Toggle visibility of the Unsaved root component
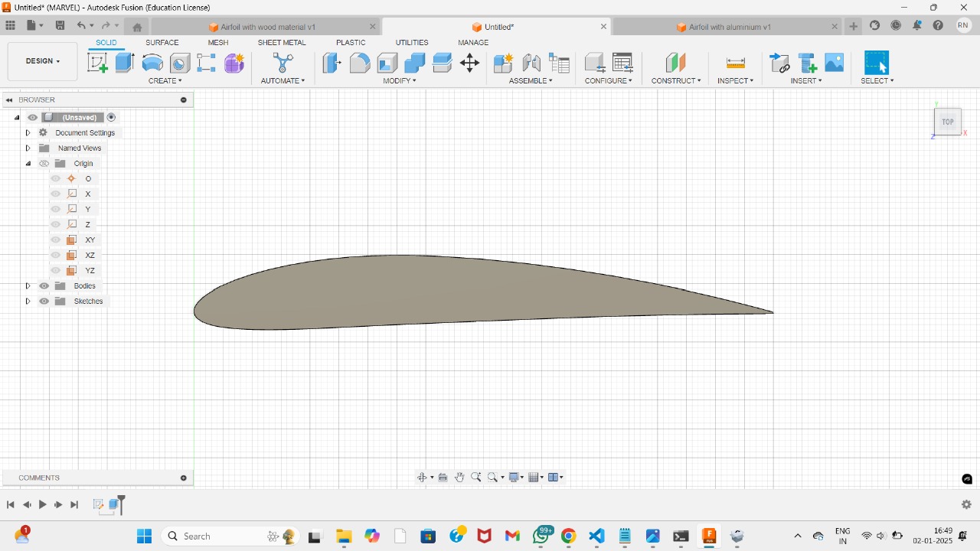 33,118
